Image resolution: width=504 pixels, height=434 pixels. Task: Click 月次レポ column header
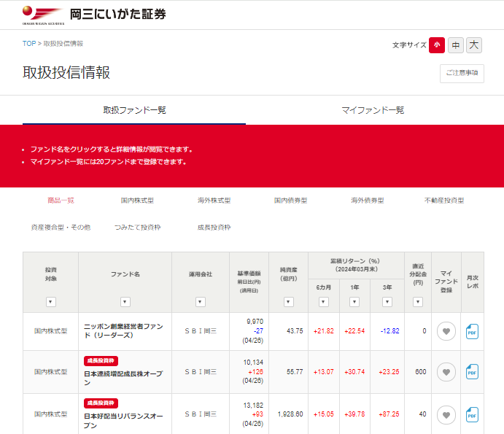point(473,282)
